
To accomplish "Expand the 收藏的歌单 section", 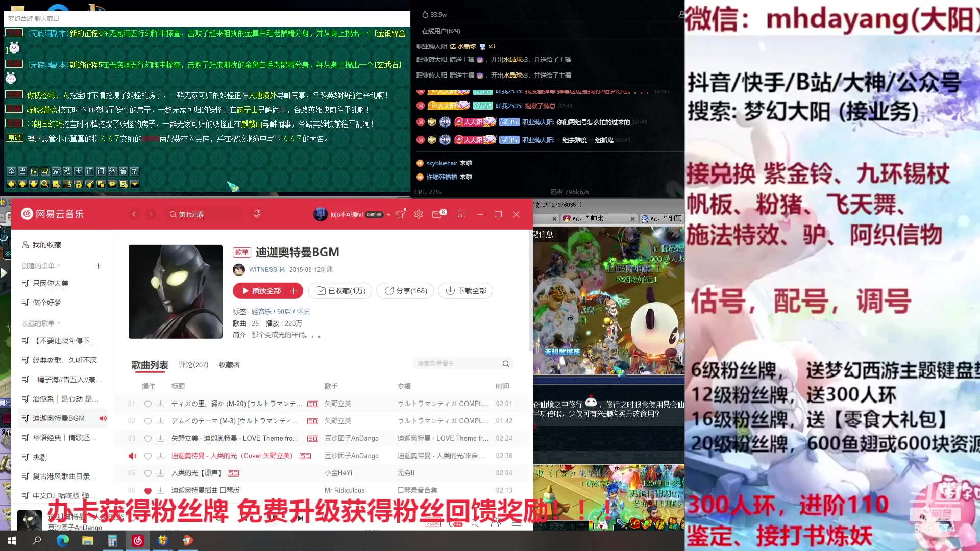I will [x=41, y=323].
